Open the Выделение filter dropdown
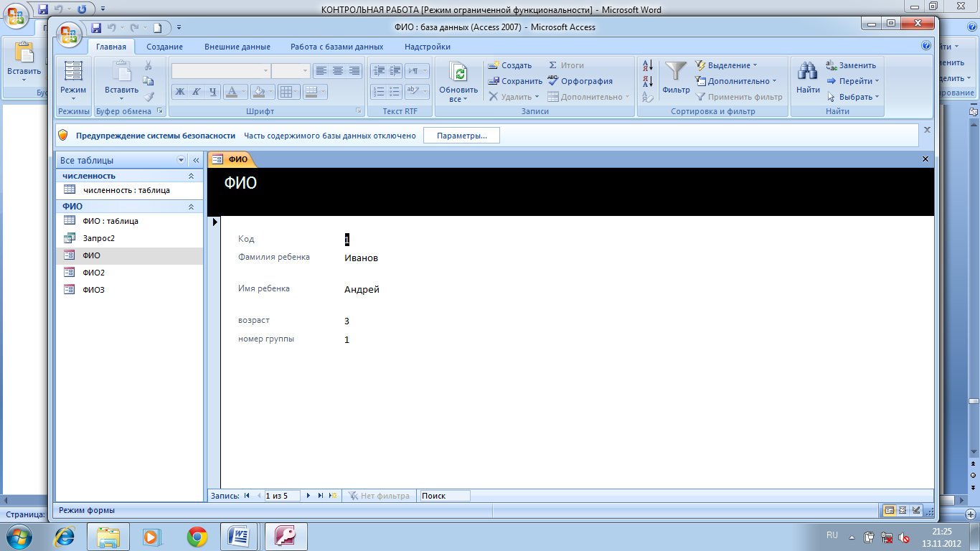Image resolution: width=980 pixels, height=551 pixels. (x=727, y=65)
